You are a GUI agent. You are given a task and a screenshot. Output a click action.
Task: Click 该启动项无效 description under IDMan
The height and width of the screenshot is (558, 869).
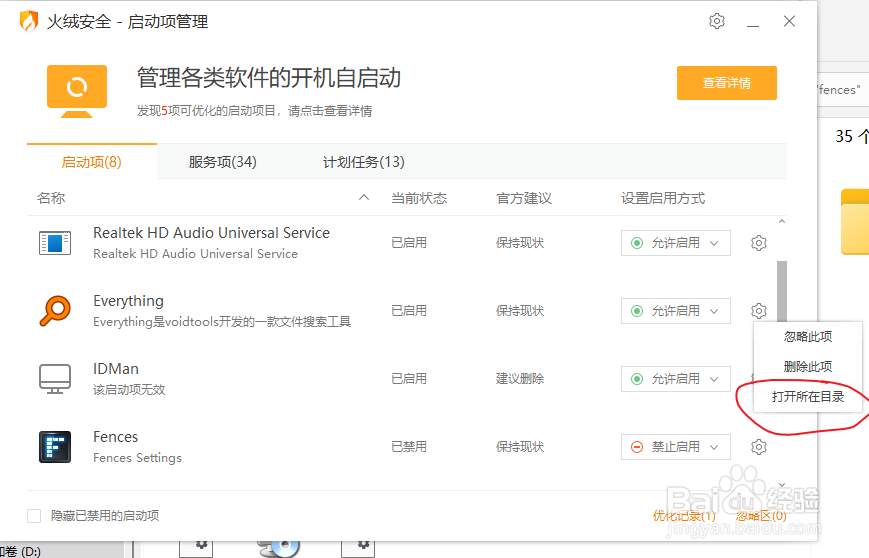click(x=129, y=390)
